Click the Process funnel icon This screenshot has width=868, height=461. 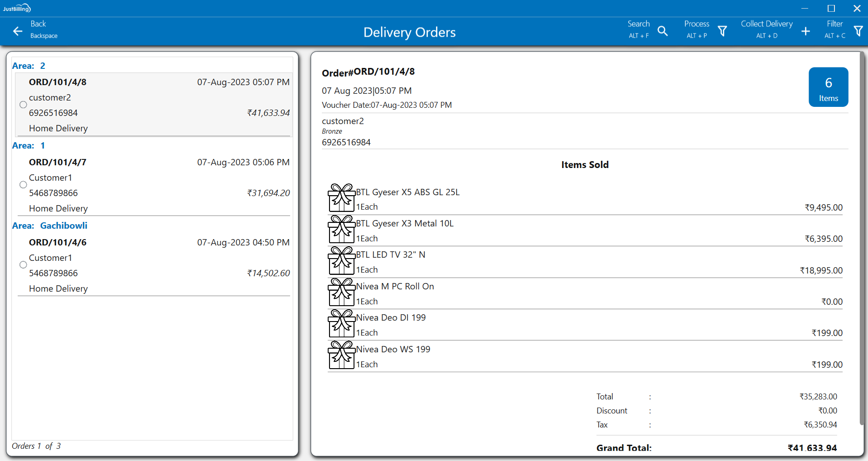pos(722,31)
